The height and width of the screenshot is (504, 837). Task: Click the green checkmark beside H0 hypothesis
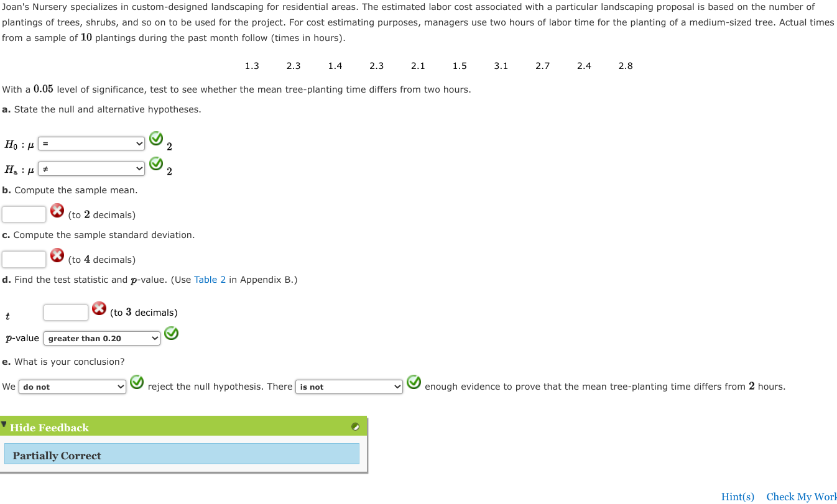click(x=156, y=139)
